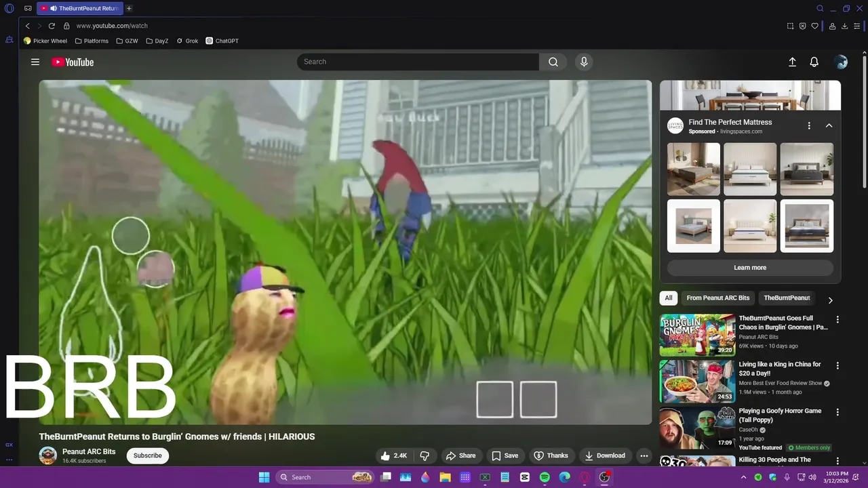Click into the YouTube search field

(x=418, y=62)
